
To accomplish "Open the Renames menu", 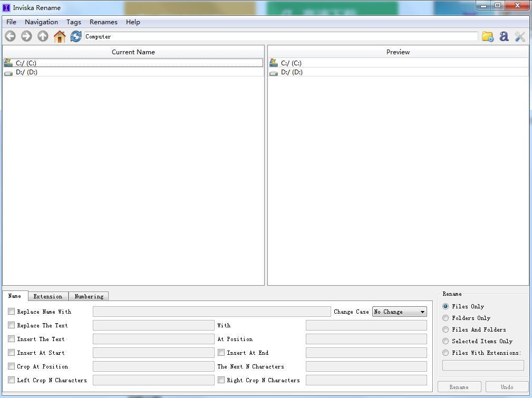I will (103, 22).
